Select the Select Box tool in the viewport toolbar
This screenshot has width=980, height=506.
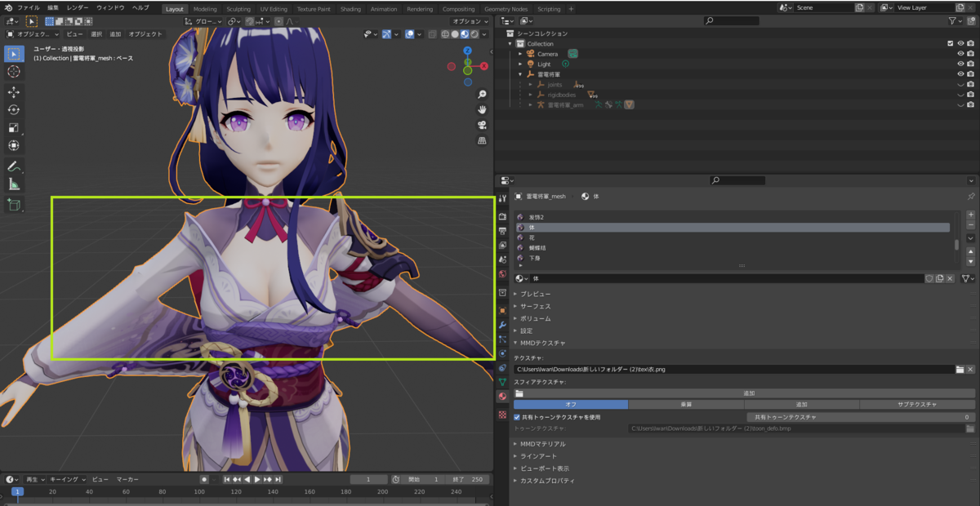[14, 54]
